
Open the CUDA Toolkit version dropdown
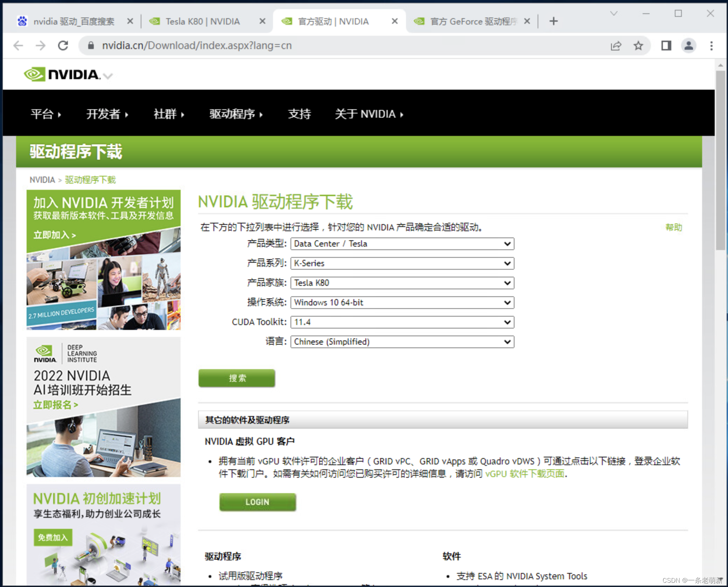(x=402, y=322)
